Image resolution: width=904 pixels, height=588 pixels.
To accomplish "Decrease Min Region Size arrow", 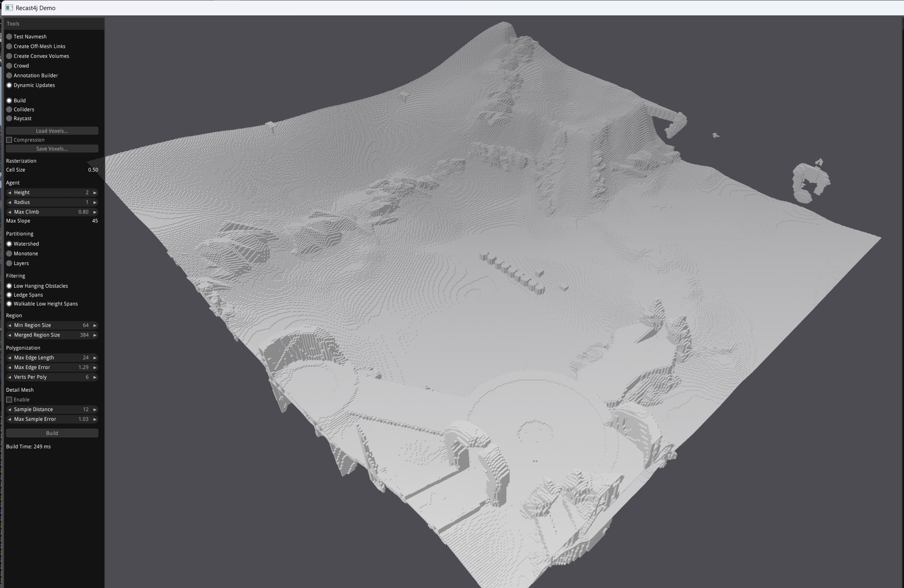I will (x=9, y=325).
